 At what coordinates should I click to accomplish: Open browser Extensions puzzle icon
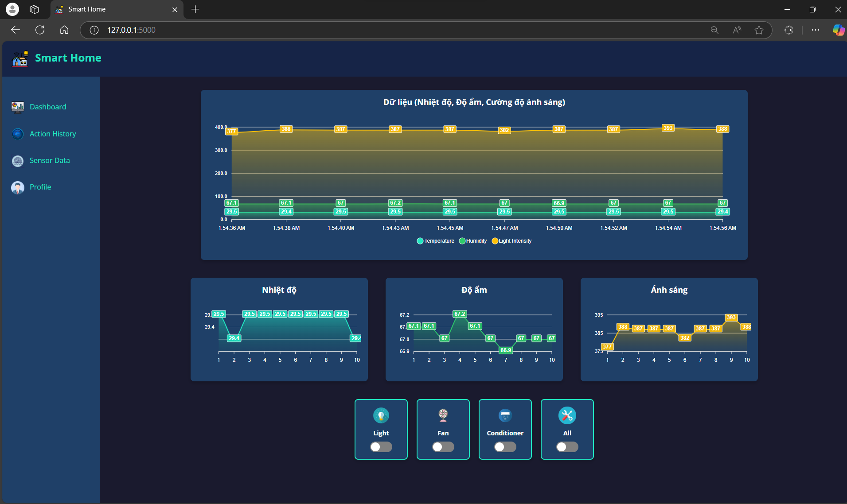point(788,30)
